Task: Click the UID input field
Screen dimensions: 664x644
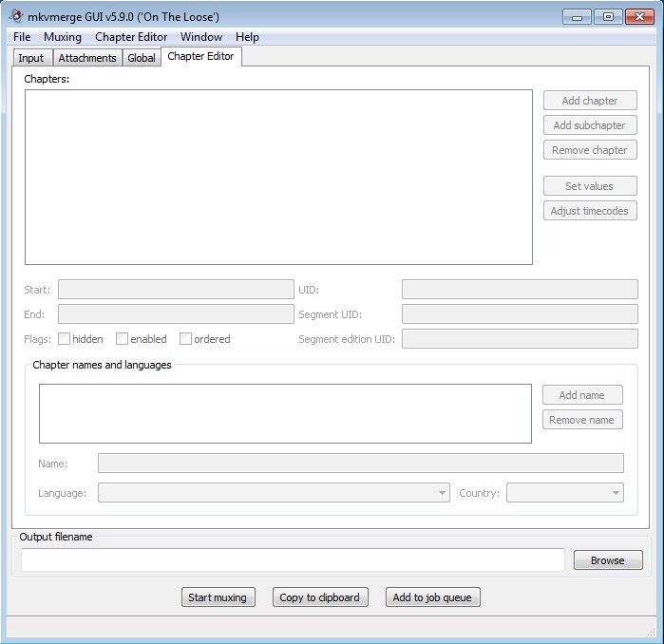Action: pyautogui.click(x=520, y=289)
